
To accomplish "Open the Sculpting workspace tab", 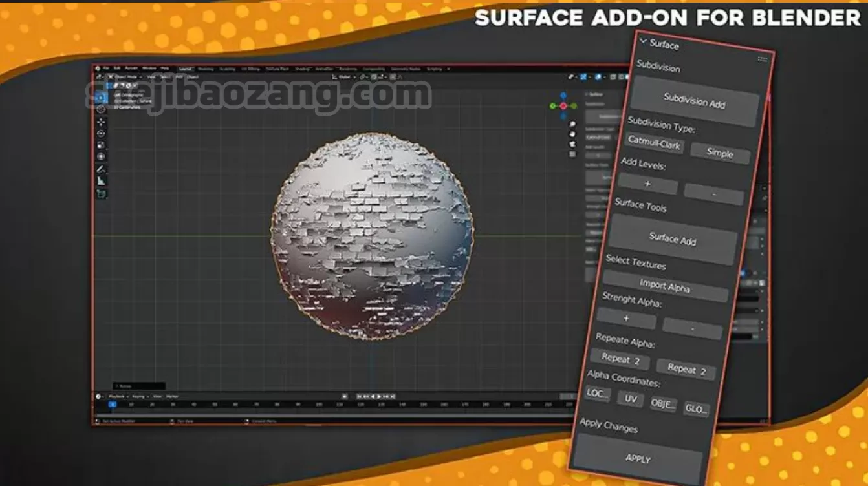I will (x=227, y=69).
